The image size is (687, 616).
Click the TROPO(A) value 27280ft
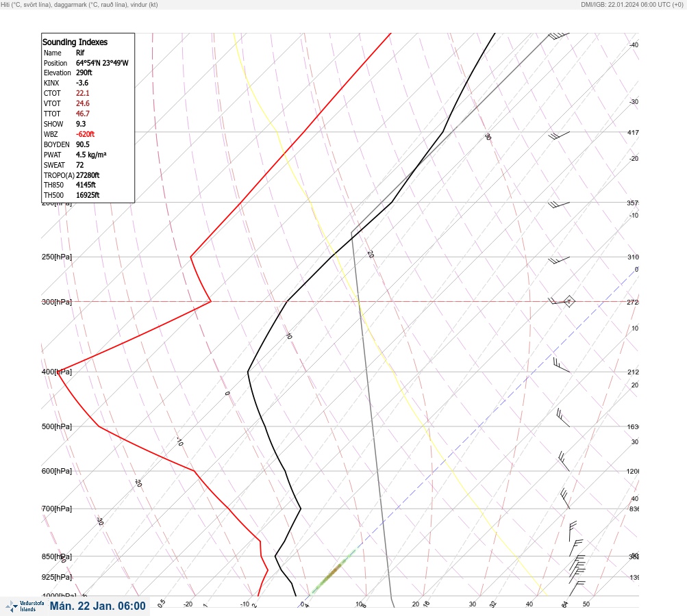click(x=88, y=175)
